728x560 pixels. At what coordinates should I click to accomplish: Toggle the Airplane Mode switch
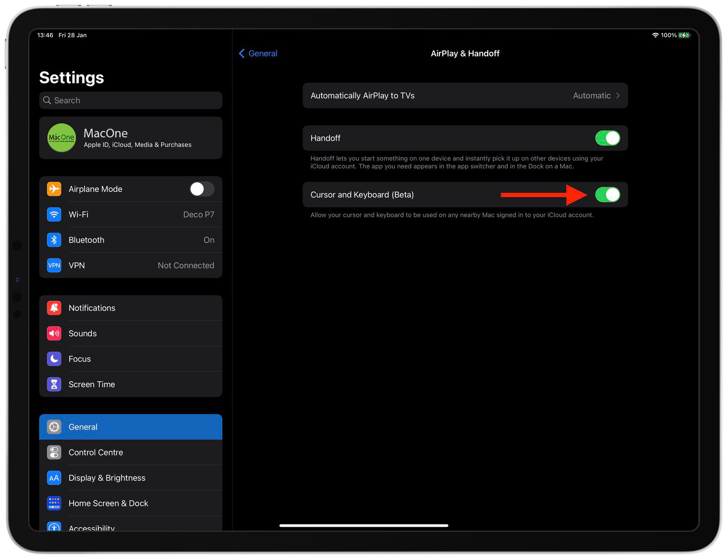coord(202,189)
